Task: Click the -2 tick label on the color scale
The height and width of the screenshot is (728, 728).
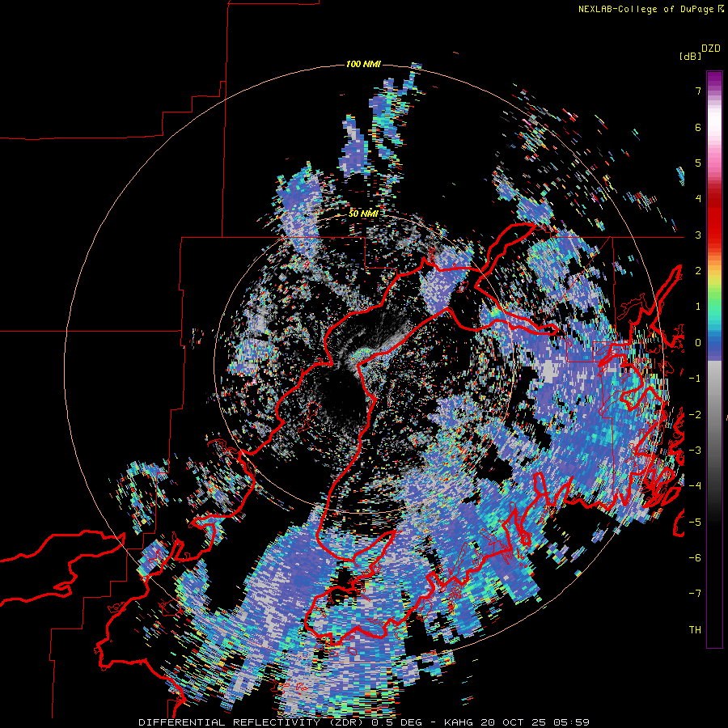Action: click(695, 414)
